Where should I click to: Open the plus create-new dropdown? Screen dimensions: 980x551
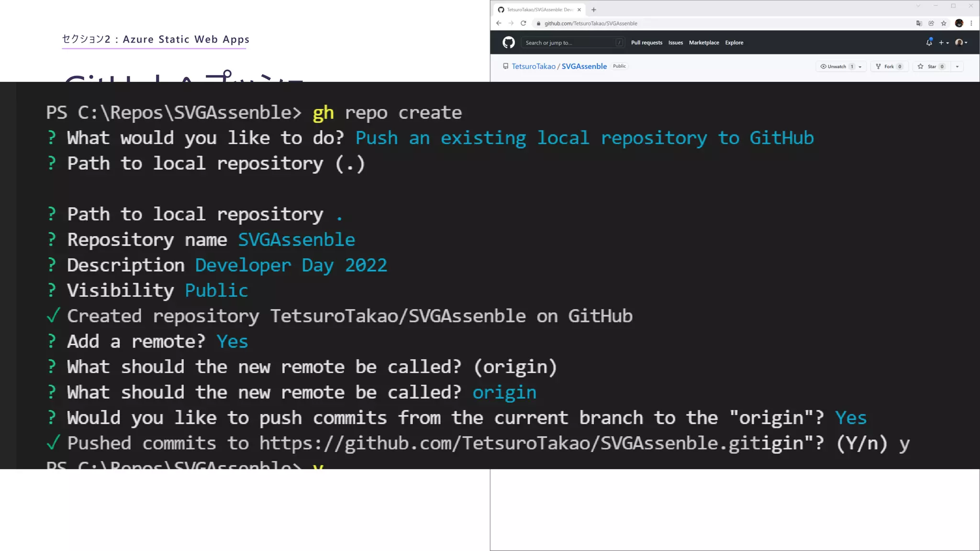click(x=944, y=43)
